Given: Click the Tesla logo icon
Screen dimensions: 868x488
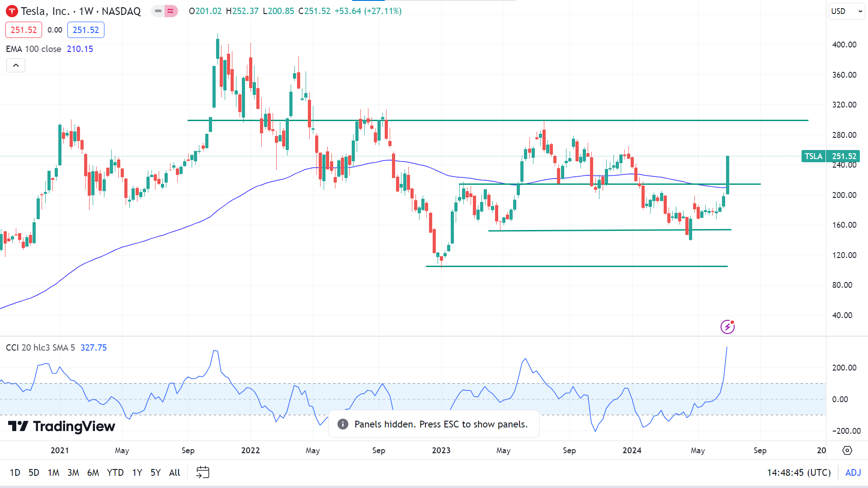Looking at the screenshot, I should (x=12, y=11).
